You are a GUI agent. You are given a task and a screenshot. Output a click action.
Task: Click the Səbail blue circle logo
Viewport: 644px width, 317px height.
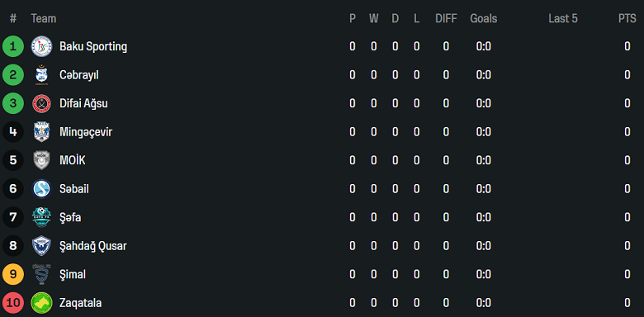point(42,189)
